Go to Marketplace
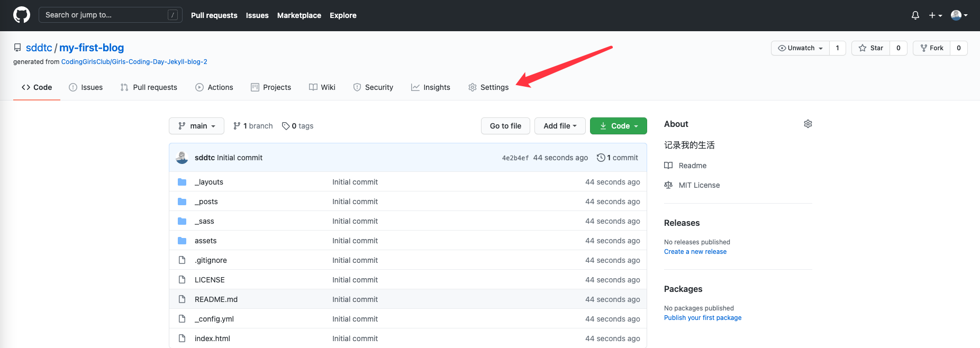The width and height of the screenshot is (980, 348). pos(299,15)
